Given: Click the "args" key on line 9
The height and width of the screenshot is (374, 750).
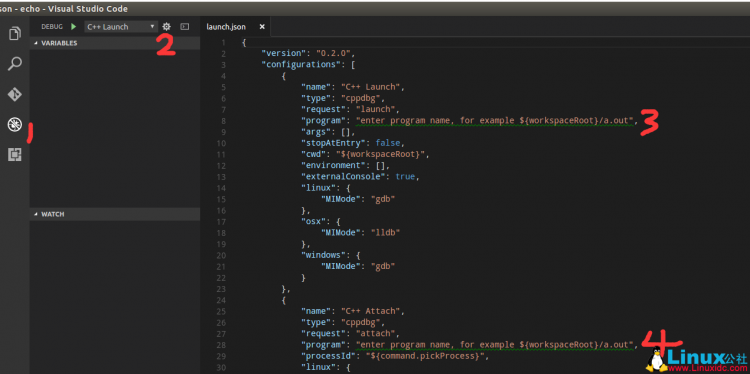Looking at the screenshot, I should 315,132.
